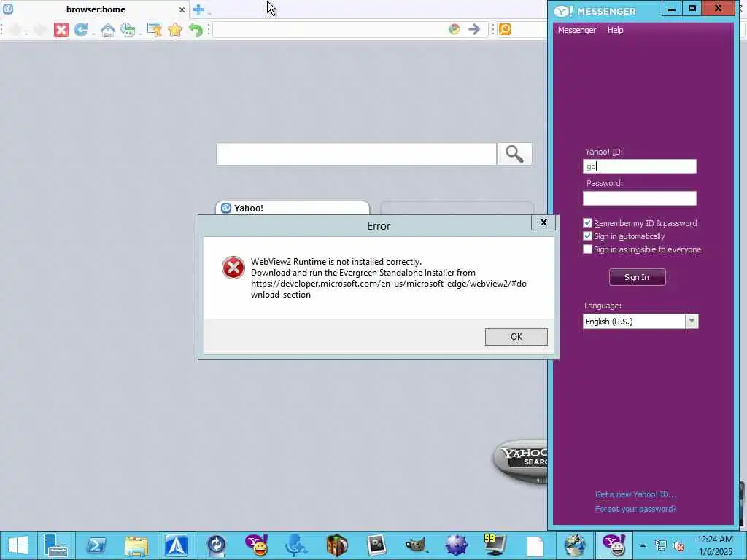Click the Sign In button
This screenshot has width=747, height=560.
(637, 277)
